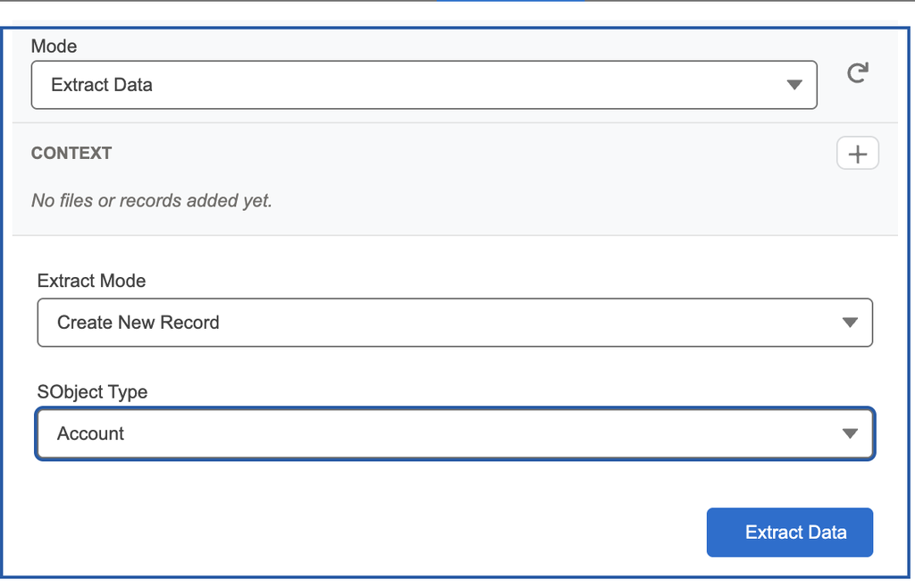
Task: Click the refresh icon beside Mode
Action: point(858,73)
